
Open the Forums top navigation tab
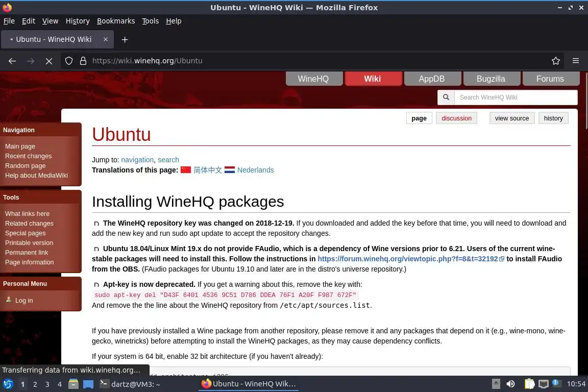click(551, 79)
